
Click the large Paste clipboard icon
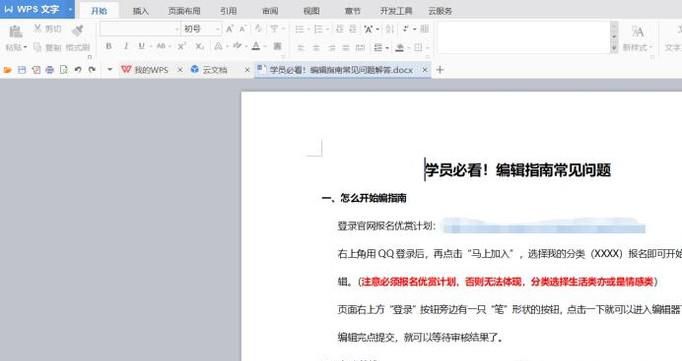[16, 31]
